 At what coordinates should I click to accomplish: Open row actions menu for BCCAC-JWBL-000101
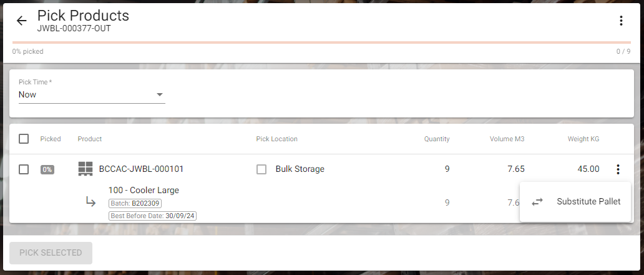pos(618,169)
